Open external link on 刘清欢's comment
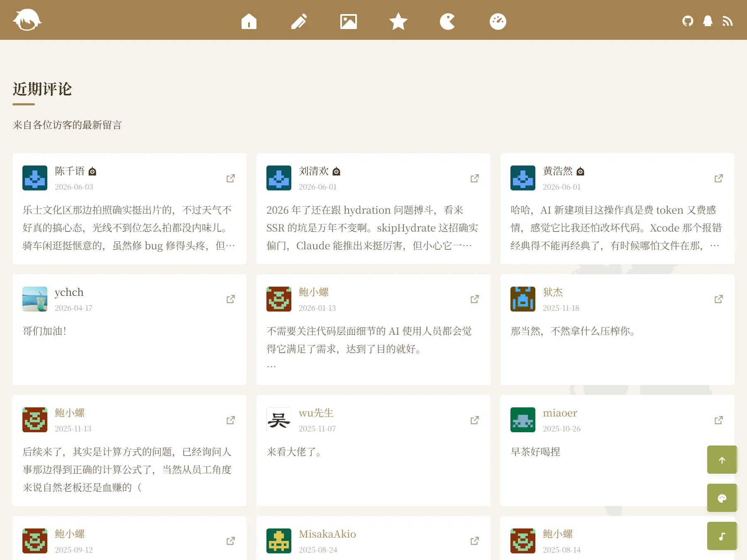The height and width of the screenshot is (560, 747). coord(475,178)
